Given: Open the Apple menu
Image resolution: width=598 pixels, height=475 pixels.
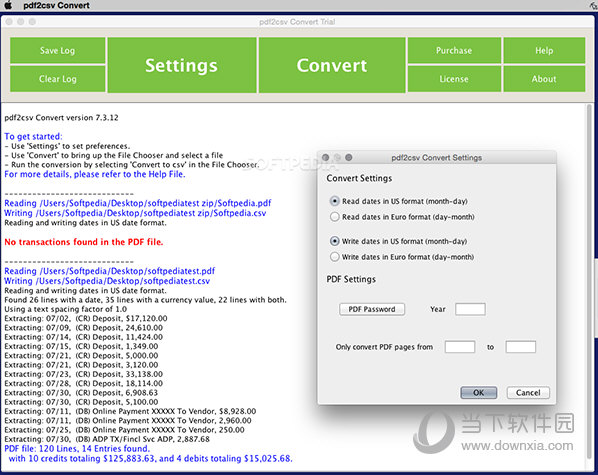Looking at the screenshot, I should [x=8, y=5].
